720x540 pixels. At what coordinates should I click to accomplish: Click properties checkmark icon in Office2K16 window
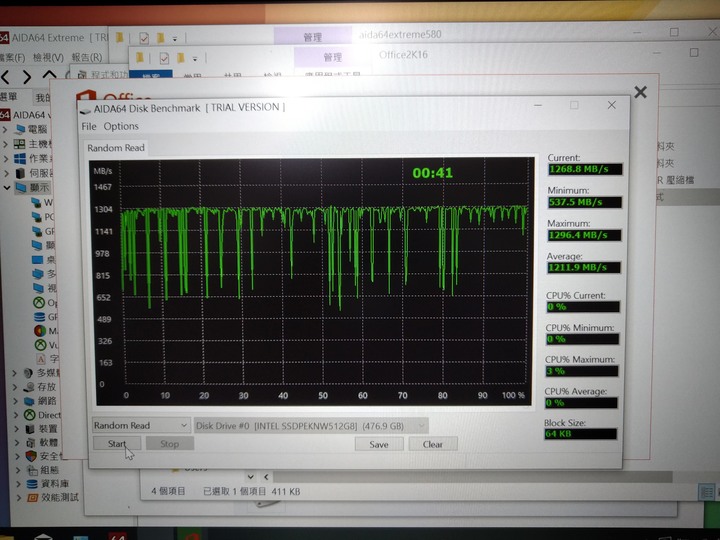(x=164, y=58)
